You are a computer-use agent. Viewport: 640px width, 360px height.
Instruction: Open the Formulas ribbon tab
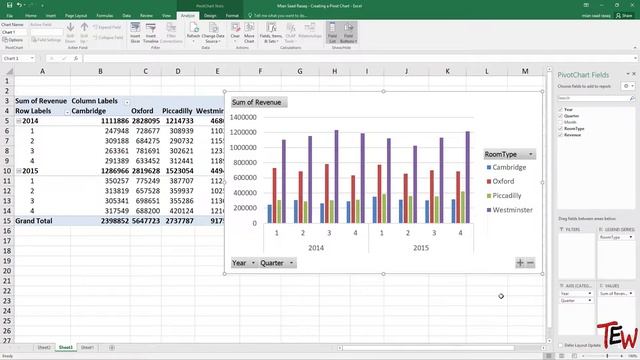104,16
